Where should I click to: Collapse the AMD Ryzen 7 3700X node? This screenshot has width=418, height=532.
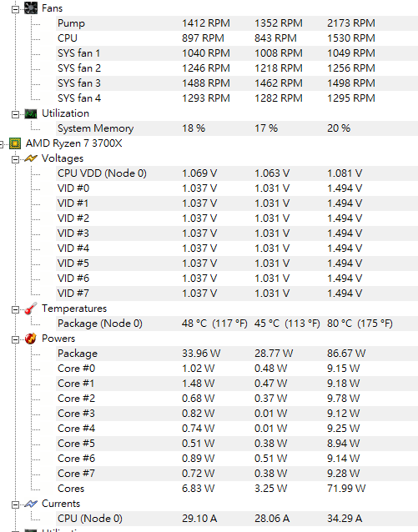(x=1, y=145)
